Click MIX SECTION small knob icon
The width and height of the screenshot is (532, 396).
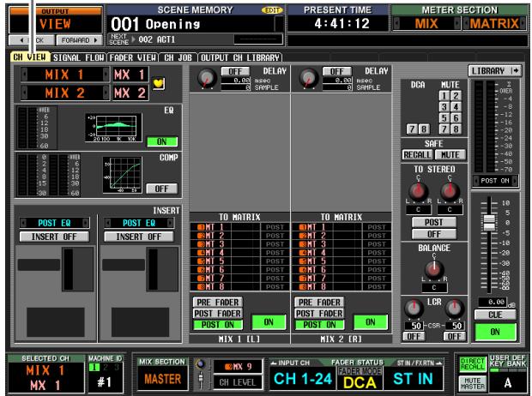click(201, 365)
